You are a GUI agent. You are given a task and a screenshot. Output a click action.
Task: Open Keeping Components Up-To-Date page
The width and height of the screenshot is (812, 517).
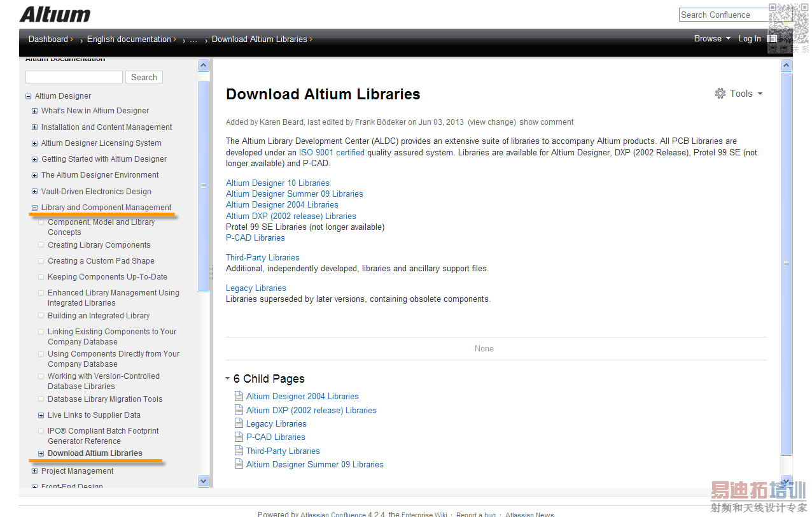coord(108,277)
